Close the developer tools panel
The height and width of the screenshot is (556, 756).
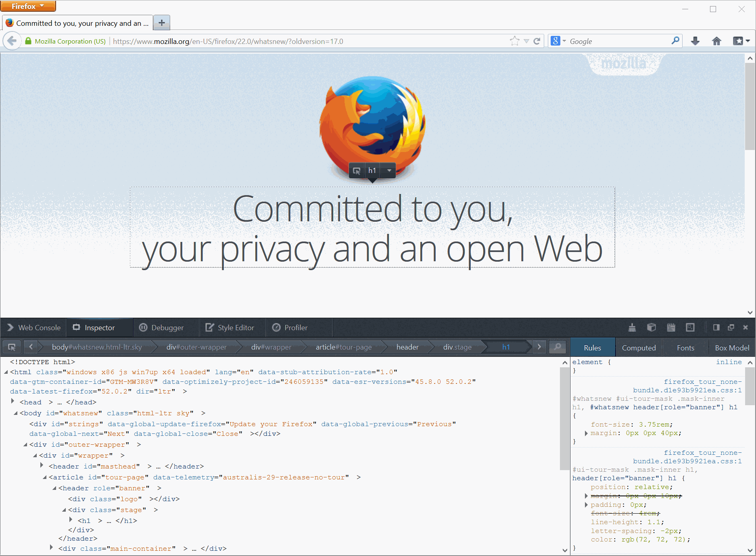[x=746, y=327]
